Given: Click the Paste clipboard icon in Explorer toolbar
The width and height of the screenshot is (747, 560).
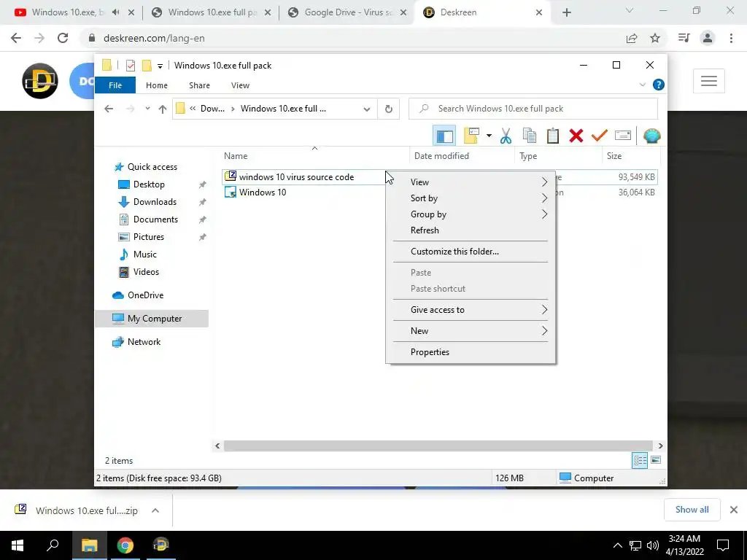Looking at the screenshot, I should (553, 136).
